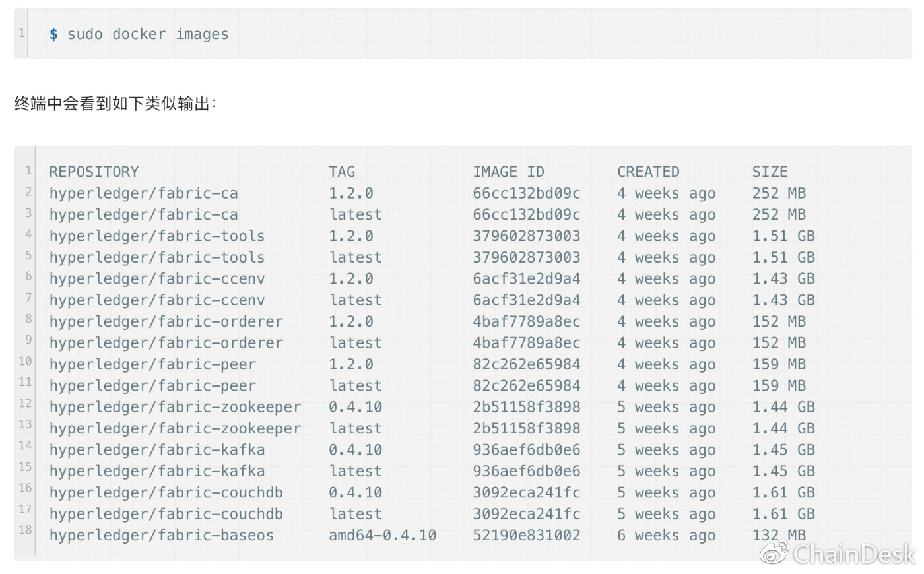924x574 pixels.
Task: Click line number 1 beside the sudo command
Action: pos(22,33)
